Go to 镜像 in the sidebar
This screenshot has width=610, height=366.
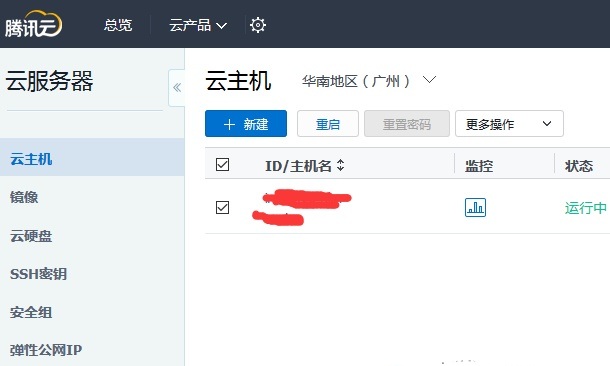click(x=92, y=197)
